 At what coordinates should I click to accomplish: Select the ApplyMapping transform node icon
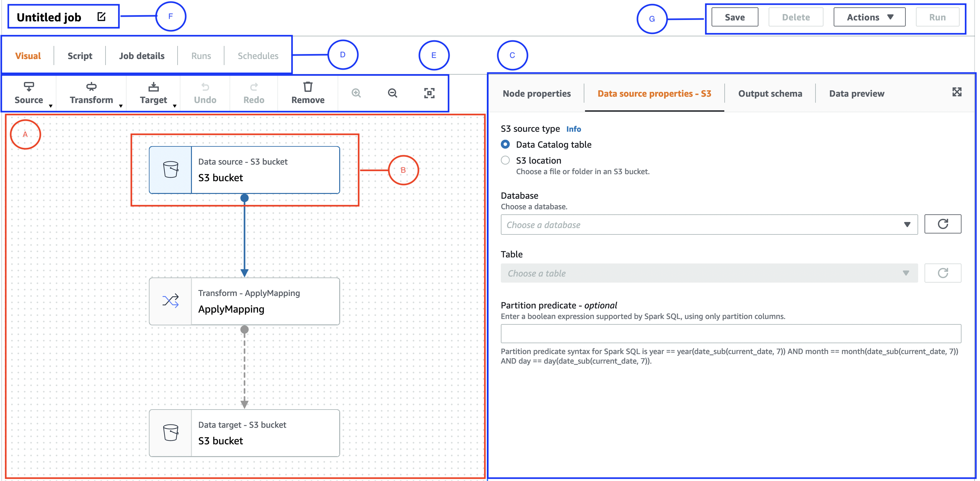coord(171,301)
